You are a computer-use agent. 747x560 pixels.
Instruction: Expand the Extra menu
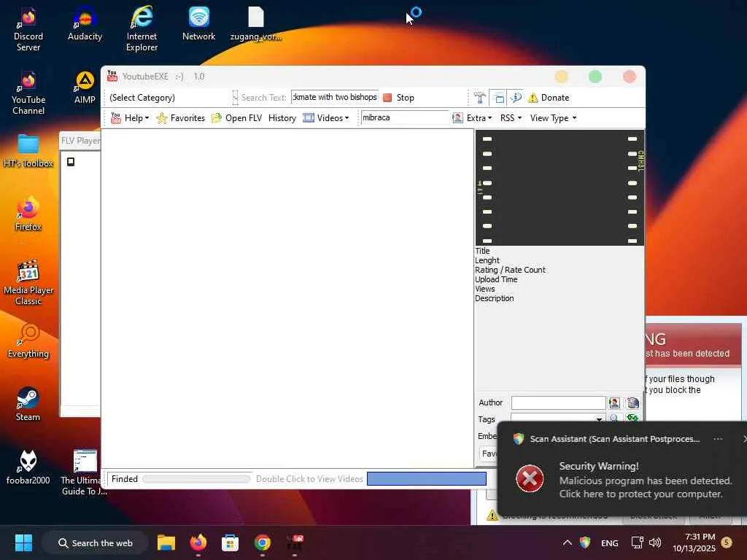coord(479,117)
